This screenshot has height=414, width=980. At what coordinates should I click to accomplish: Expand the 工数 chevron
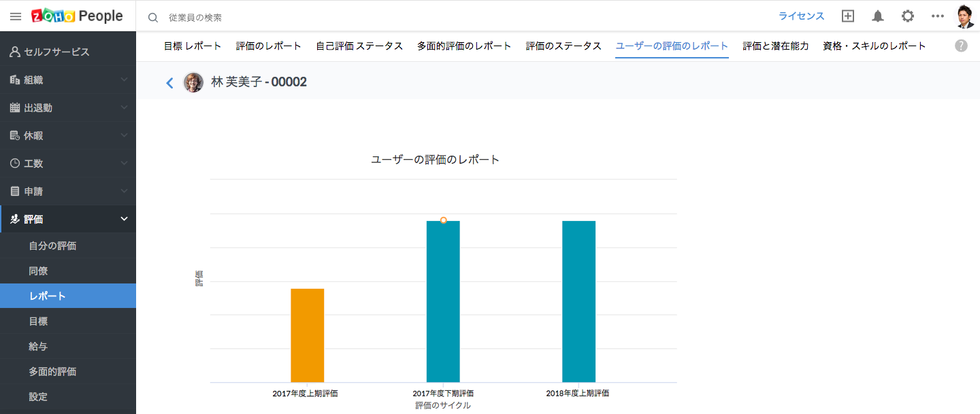click(x=124, y=163)
